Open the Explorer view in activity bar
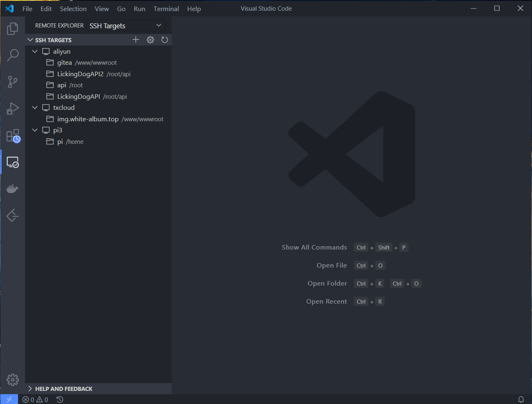 click(13, 29)
